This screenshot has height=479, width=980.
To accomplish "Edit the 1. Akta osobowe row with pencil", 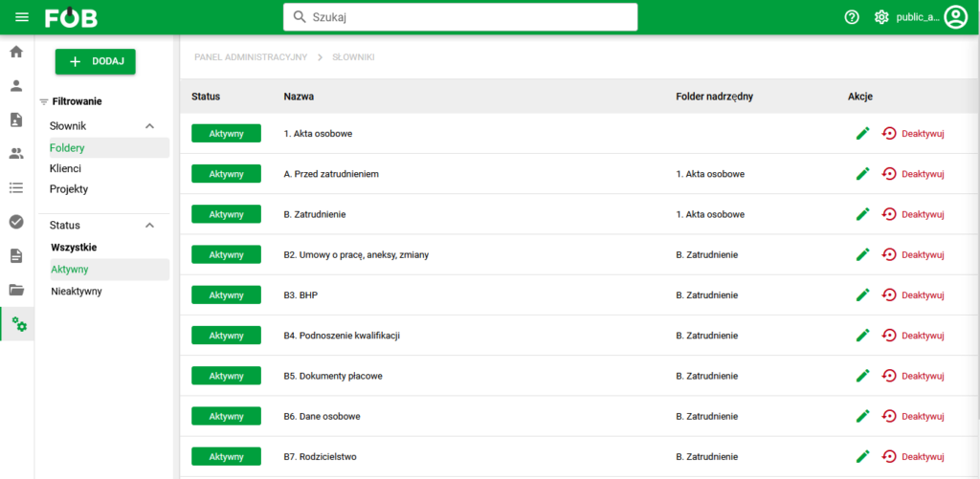I will (862, 133).
